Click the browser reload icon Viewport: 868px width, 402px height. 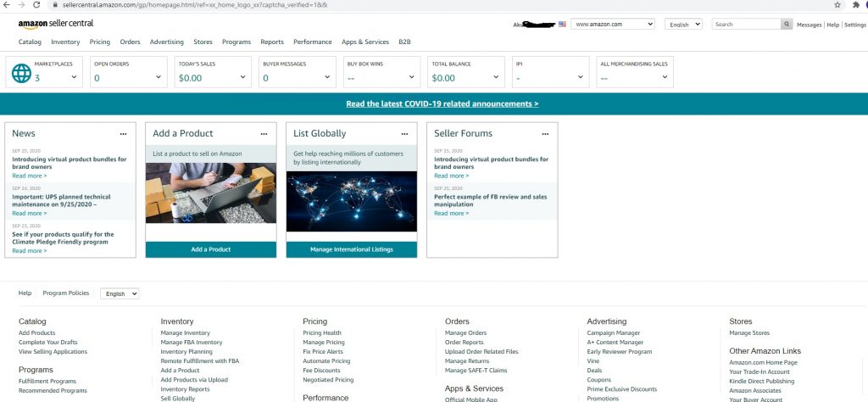(x=36, y=4)
